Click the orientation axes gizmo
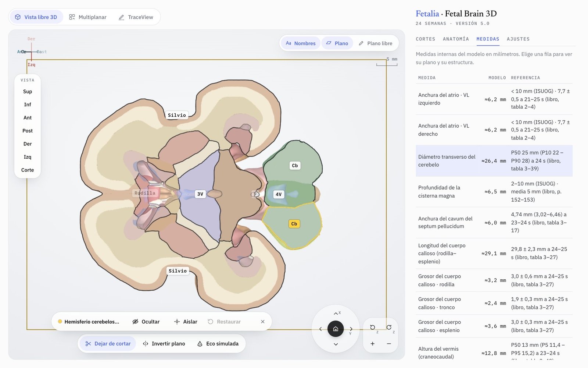 point(31,52)
